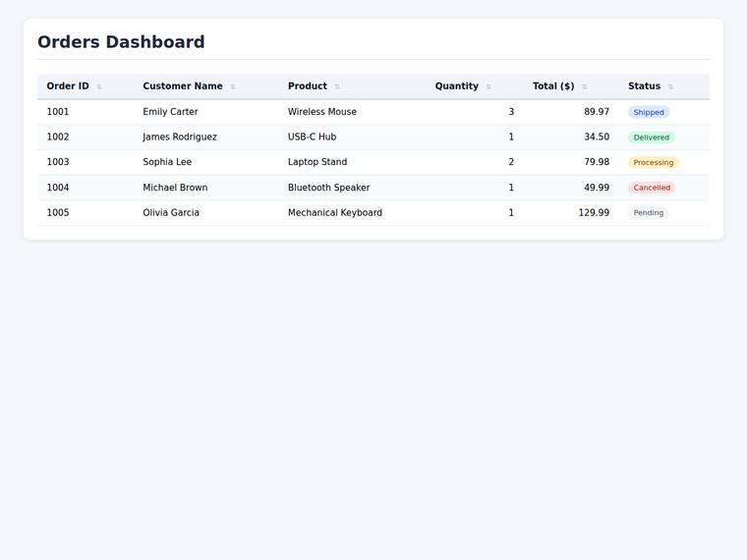Viewport: 747px width, 560px height.
Task: Click the 34.50 total value
Action: (597, 138)
